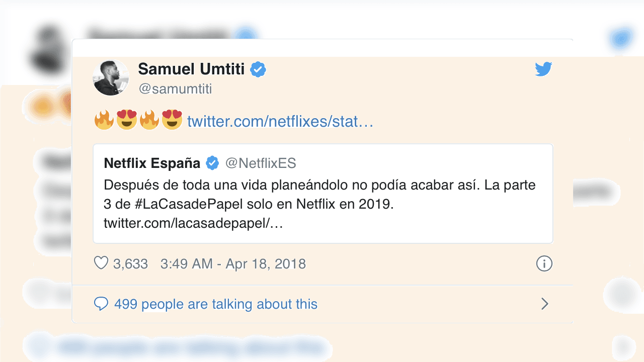Click Netflix España's verified checkmark
The width and height of the screenshot is (644, 362).
[212, 162]
